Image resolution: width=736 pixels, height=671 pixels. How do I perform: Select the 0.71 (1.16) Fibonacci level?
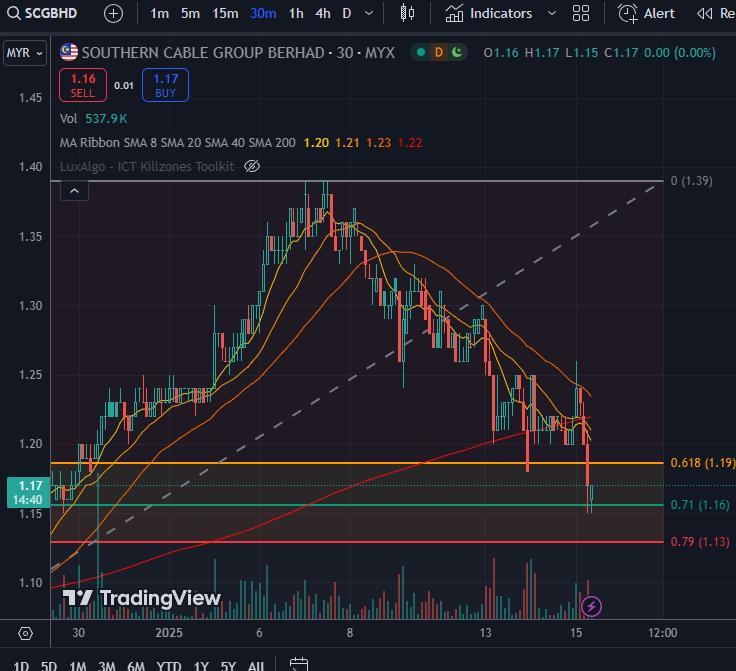700,505
